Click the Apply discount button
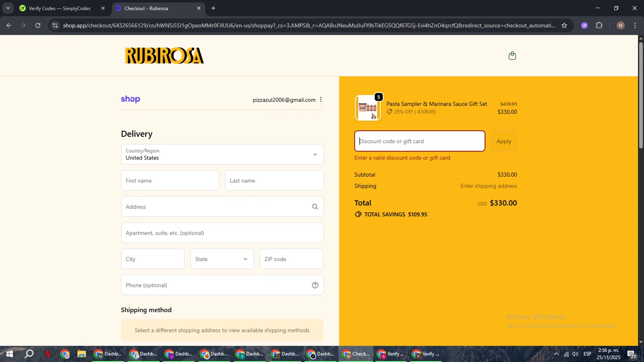Viewport: 644px width, 362px height. (x=504, y=141)
